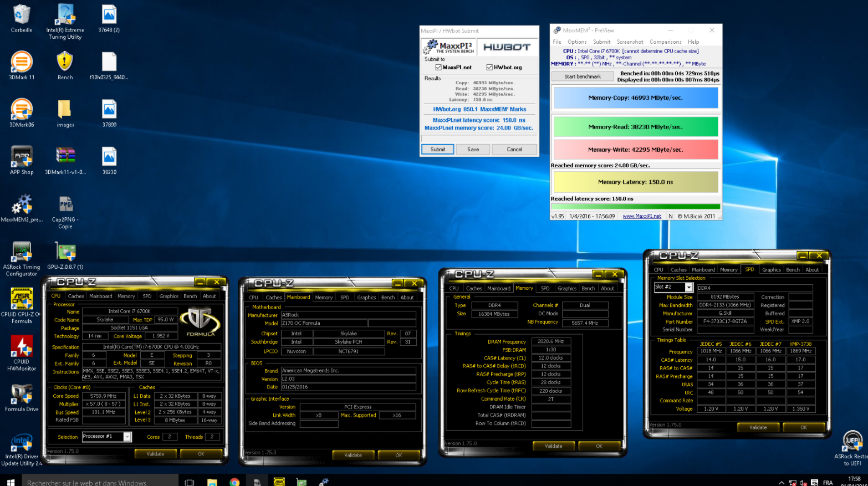The image size is (868, 486).
Task: Open the images folder
Action: point(65,113)
